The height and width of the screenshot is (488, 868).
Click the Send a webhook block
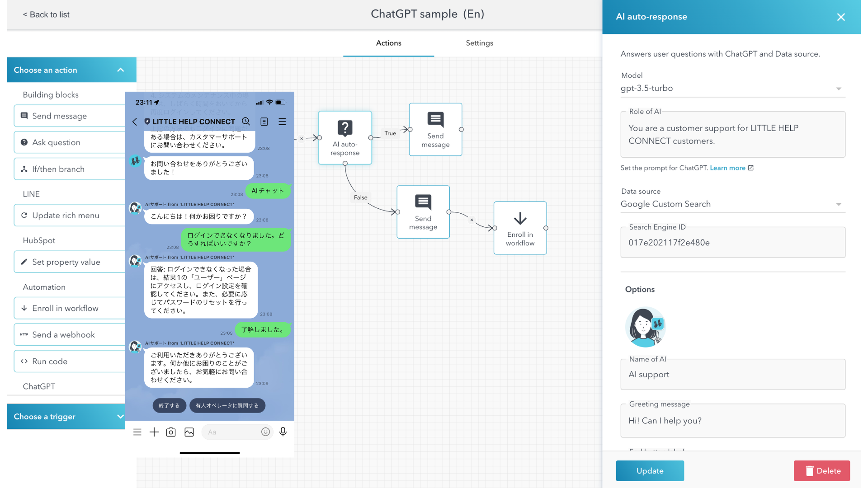point(70,335)
